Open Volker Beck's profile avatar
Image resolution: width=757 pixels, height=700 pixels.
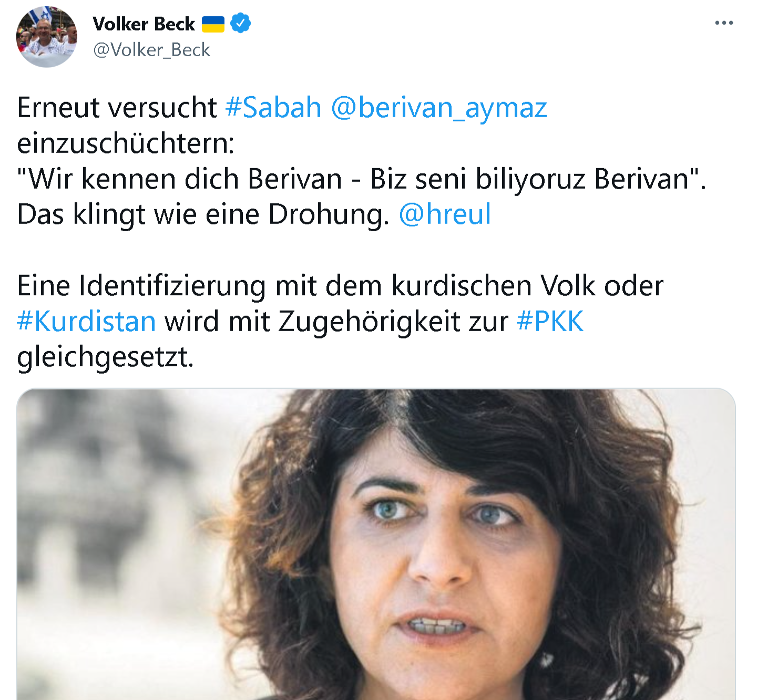47,37
